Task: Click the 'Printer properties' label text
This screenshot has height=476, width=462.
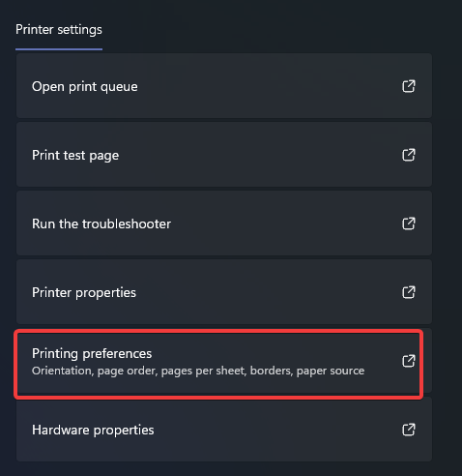Action: pos(84,292)
